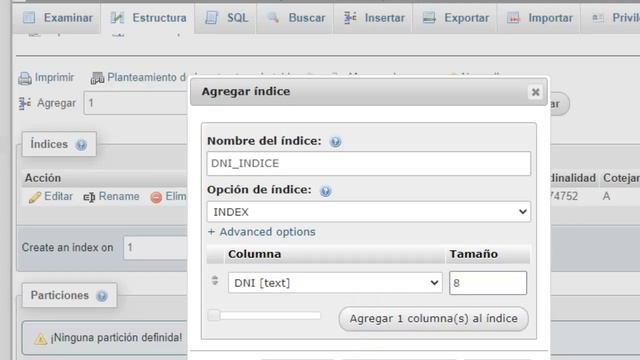Expand Advanced options
Image resolution: width=640 pixels, height=360 pixels.
262,232
